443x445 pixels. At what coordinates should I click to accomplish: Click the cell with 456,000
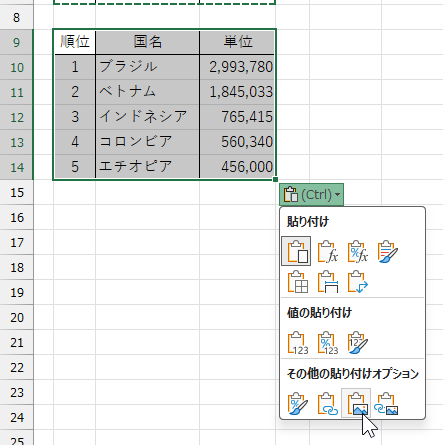pos(237,167)
